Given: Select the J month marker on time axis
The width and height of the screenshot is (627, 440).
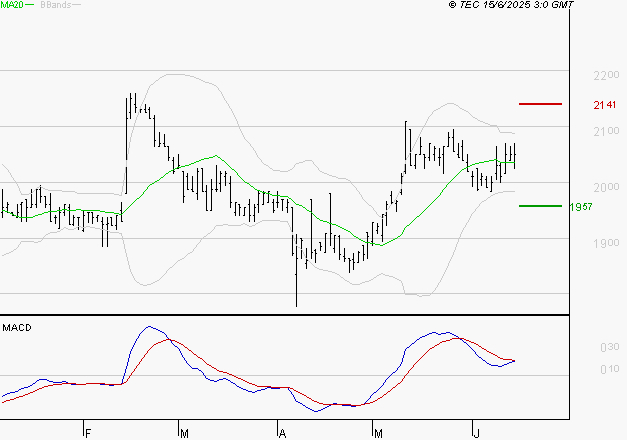Looking at the screenshot, I should 475,433.
